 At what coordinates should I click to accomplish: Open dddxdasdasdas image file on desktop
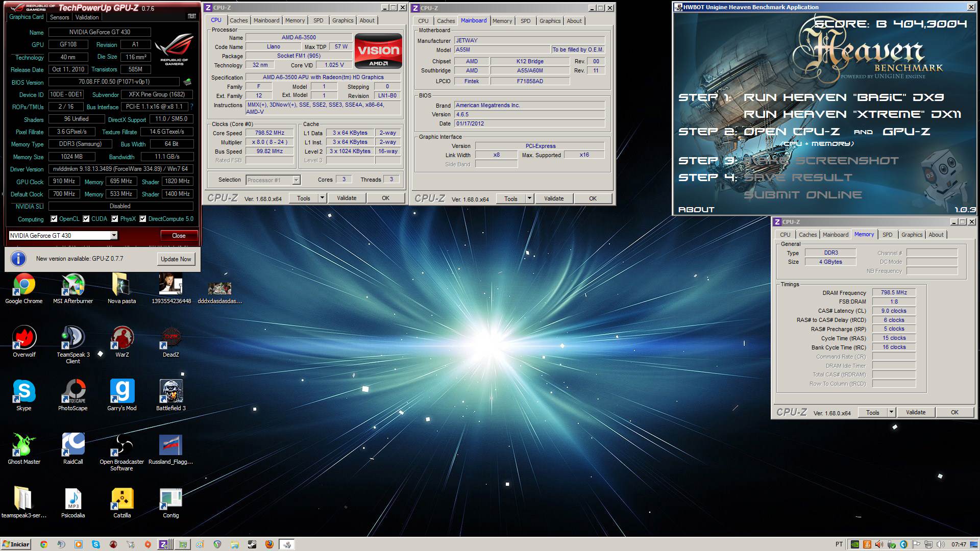(219, 292)
